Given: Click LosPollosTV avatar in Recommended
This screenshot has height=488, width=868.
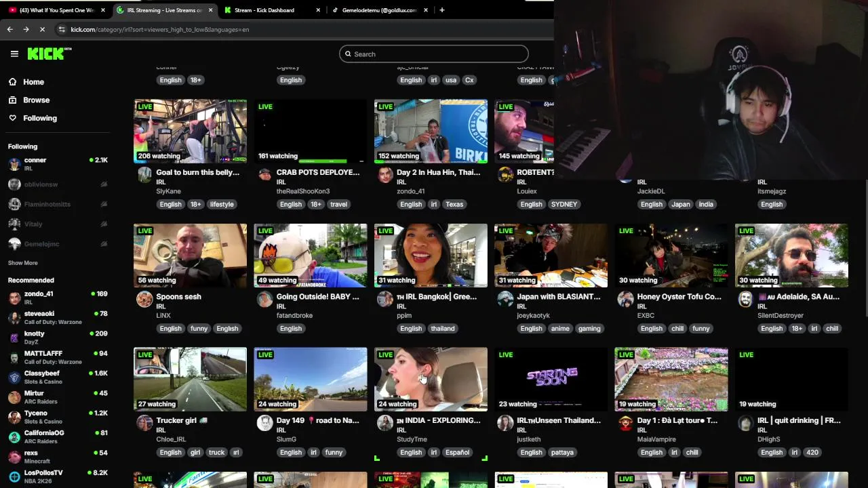Looking at the screenshot, I should tap(14, 476).
